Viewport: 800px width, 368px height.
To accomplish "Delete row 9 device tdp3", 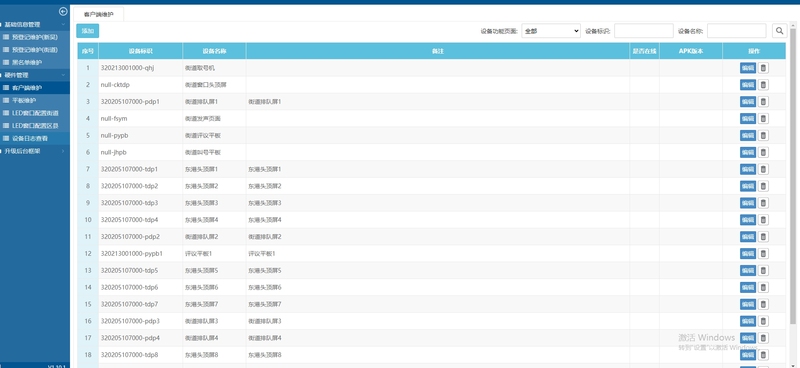I will [763, 203].
